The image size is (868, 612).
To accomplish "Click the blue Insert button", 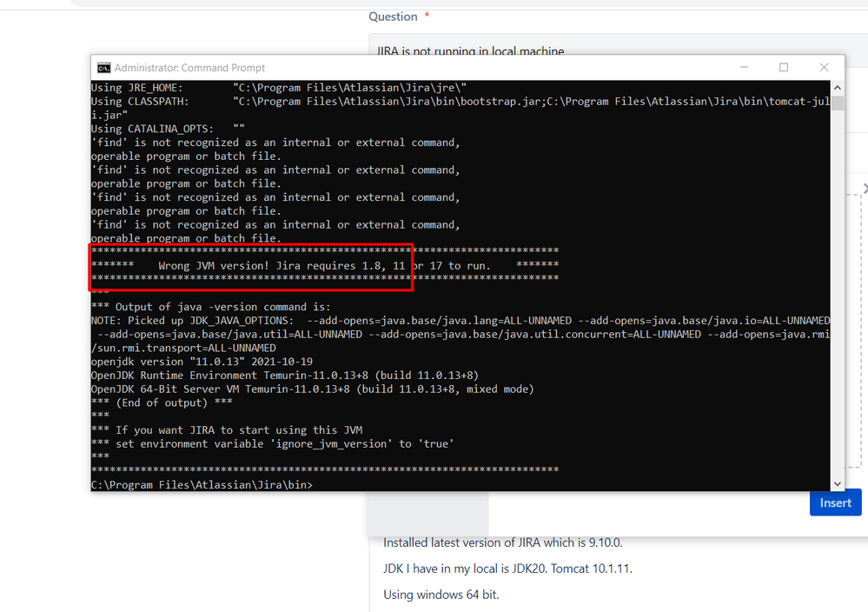I will [835, 502].
